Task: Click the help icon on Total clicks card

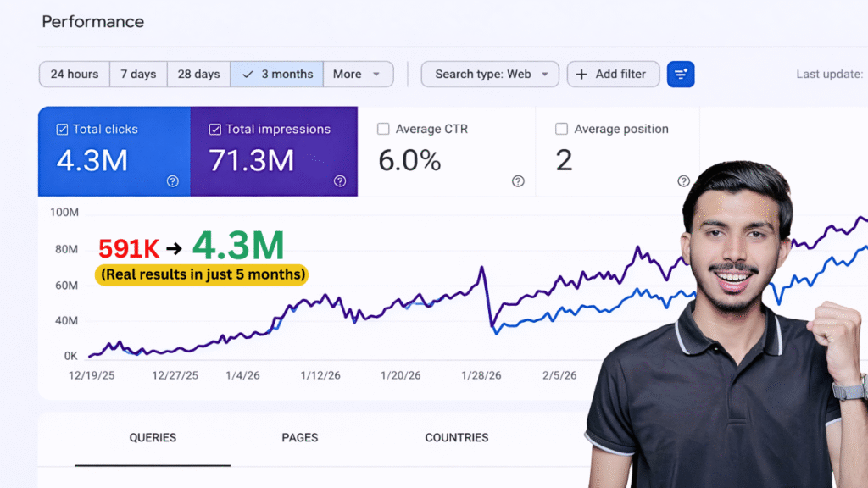Action: (x=172, y=181)
